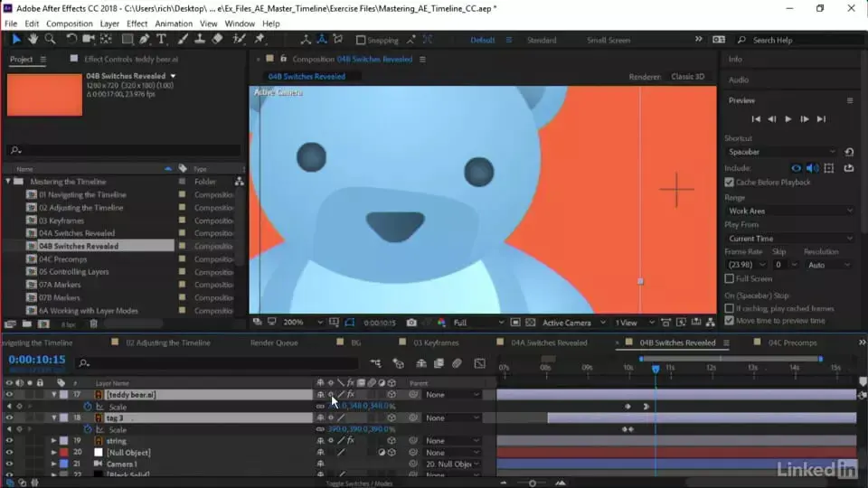Select the Horizontal Type tool
This screenshot has height=488, width=868.
point(161,39)
